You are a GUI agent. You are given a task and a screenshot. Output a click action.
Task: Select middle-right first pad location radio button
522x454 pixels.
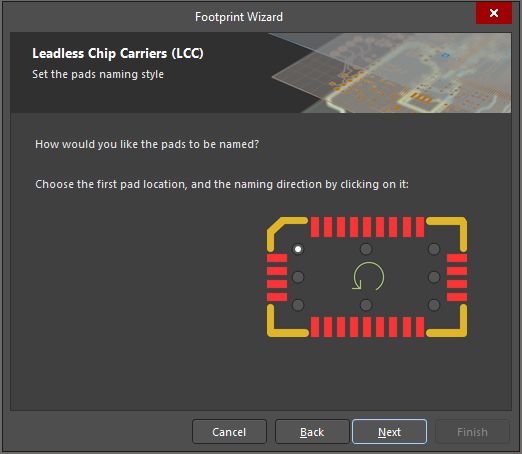434,277
